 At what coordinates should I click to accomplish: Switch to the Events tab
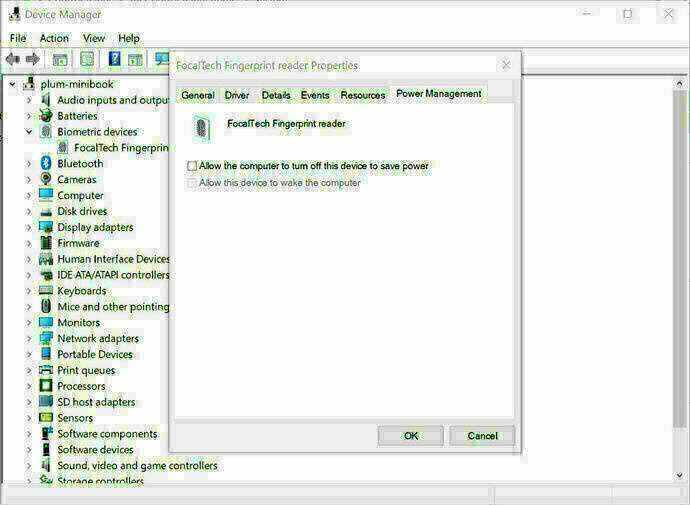pyautogui.click(x=315, y=95)
